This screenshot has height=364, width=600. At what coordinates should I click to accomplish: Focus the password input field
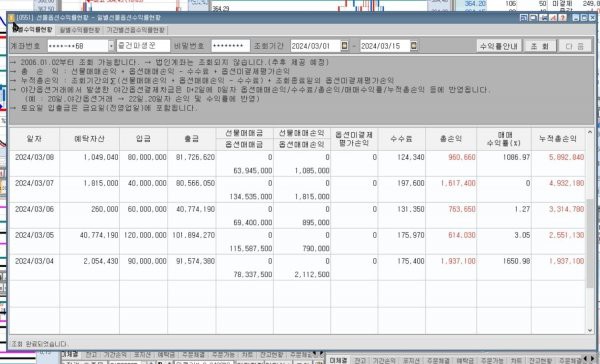(x=230, y=46)
